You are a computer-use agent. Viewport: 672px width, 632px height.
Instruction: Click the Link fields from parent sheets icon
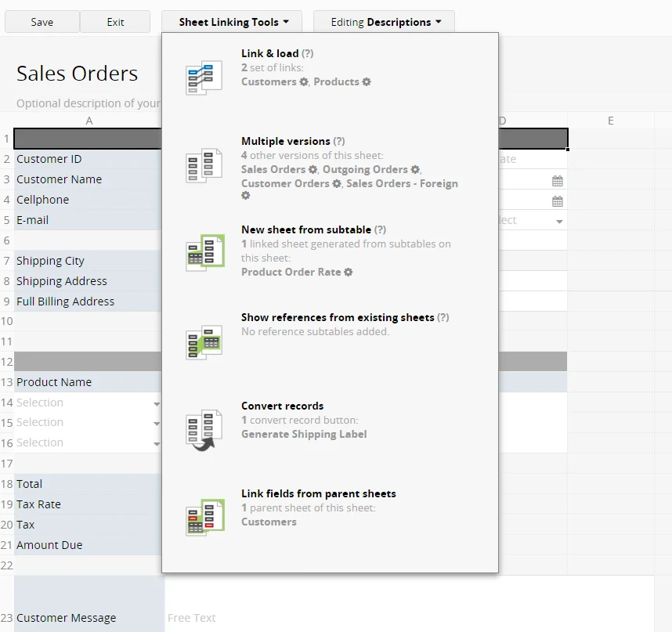coord(205,518)
